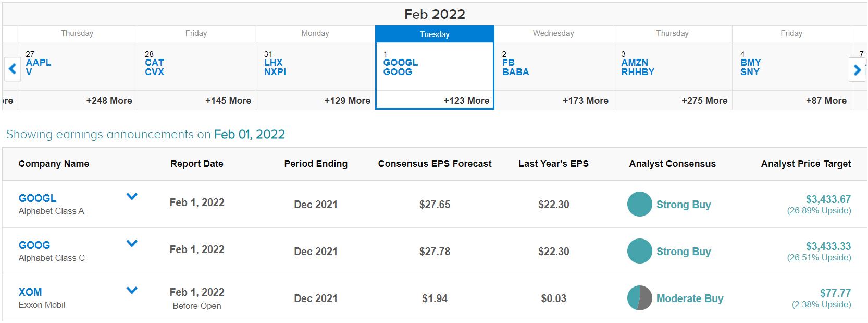Image resolution: width=868 pixels, height=323 pixels.
Task: Click GOOGL Strong Buy consensus circle
Action: [639, 204]
